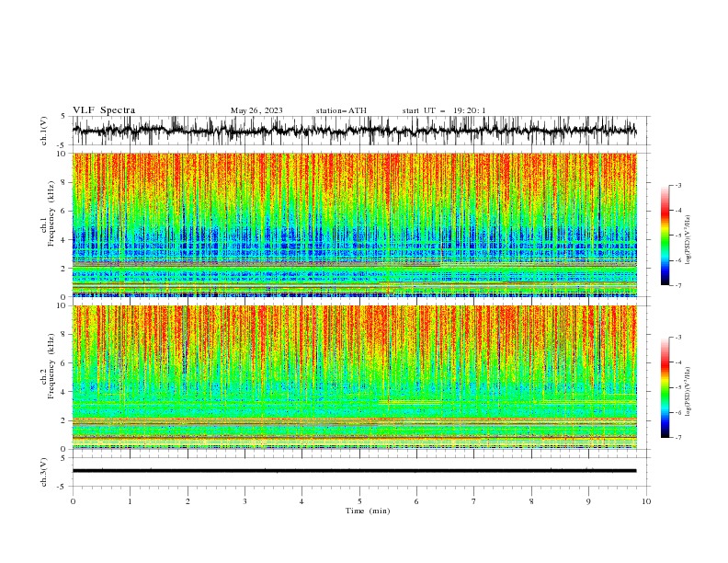Image resolution: width=728 pixels, height=563 pixels.
Task: Click the ch.3 voltage trace line
Action: (x=354, y=471)
